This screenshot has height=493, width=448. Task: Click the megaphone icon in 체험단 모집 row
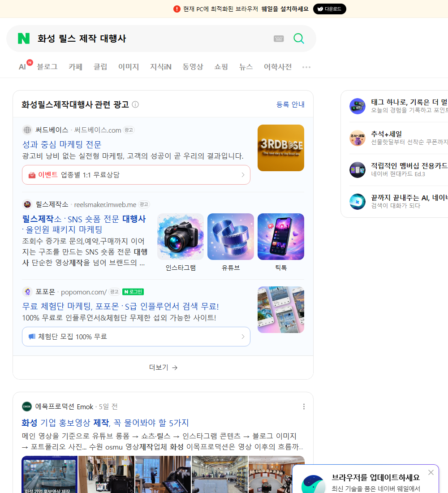point(32,337)
